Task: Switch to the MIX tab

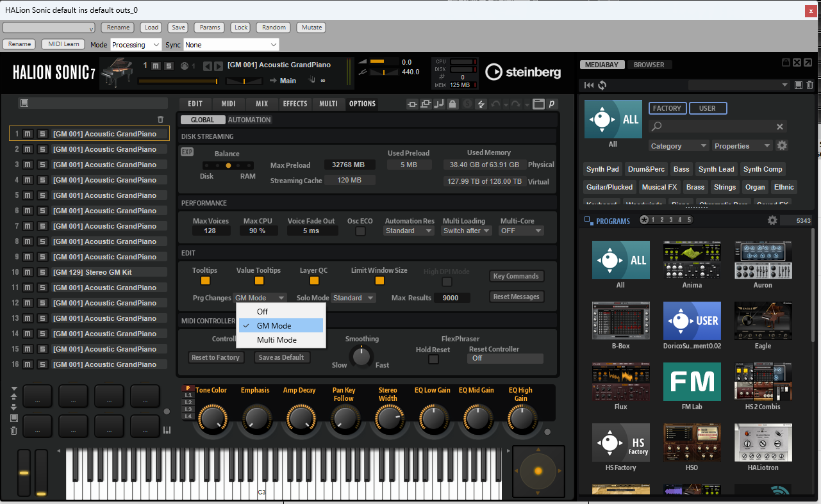Action: [262, 104]
